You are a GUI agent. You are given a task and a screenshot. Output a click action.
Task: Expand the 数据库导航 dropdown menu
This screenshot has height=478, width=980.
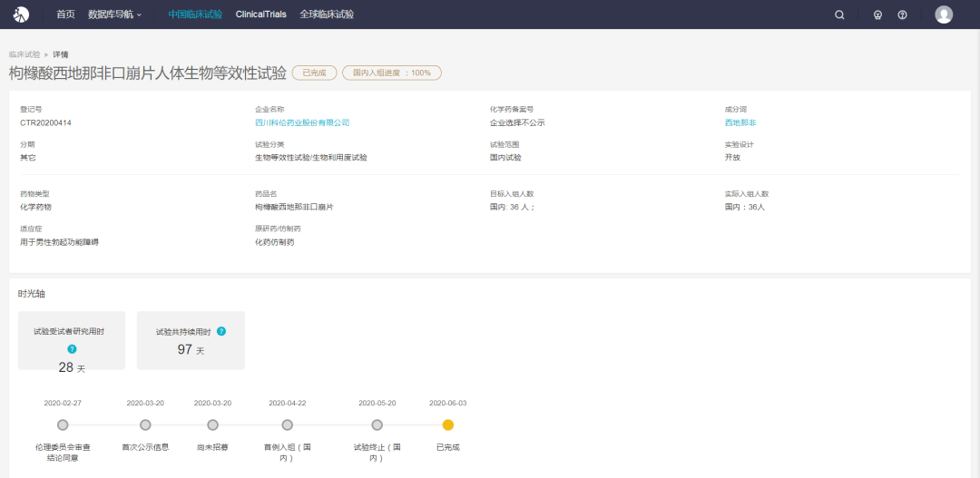[114, 15]
